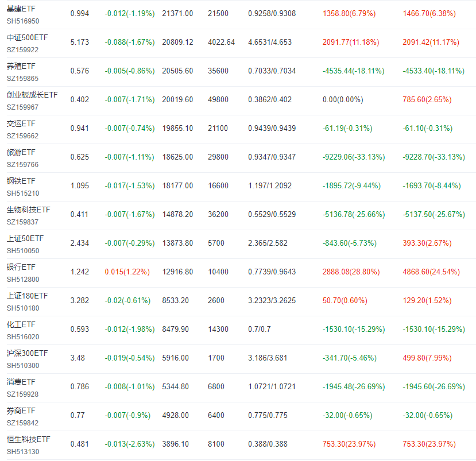Select the 银行ETF fund name
This screenshot has height=461, width=476.
[x=21, y=267]
